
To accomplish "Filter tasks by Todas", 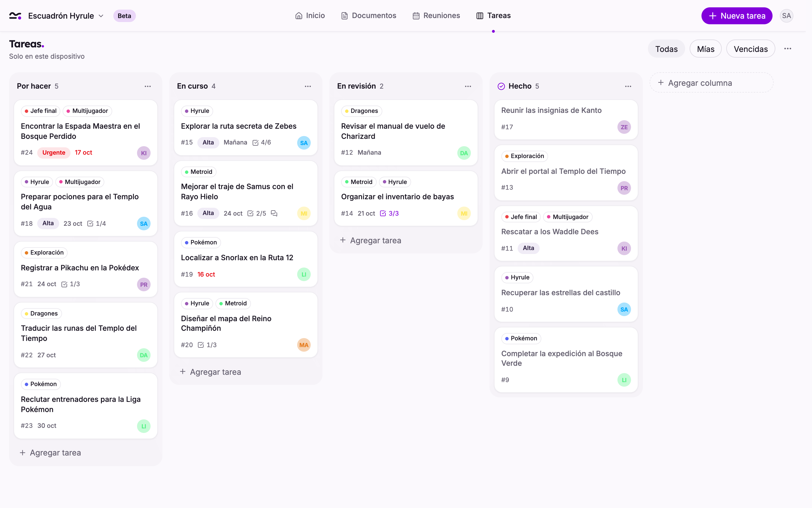I will 666,49.
